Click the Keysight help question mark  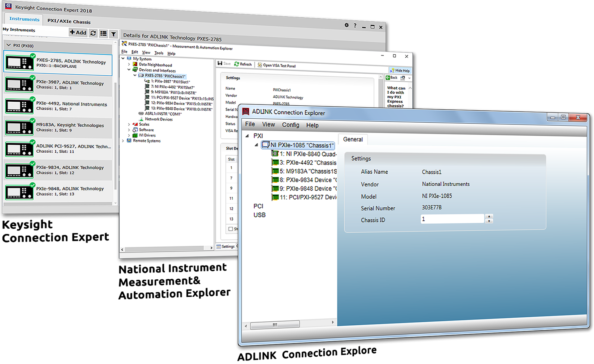(355, 26)
